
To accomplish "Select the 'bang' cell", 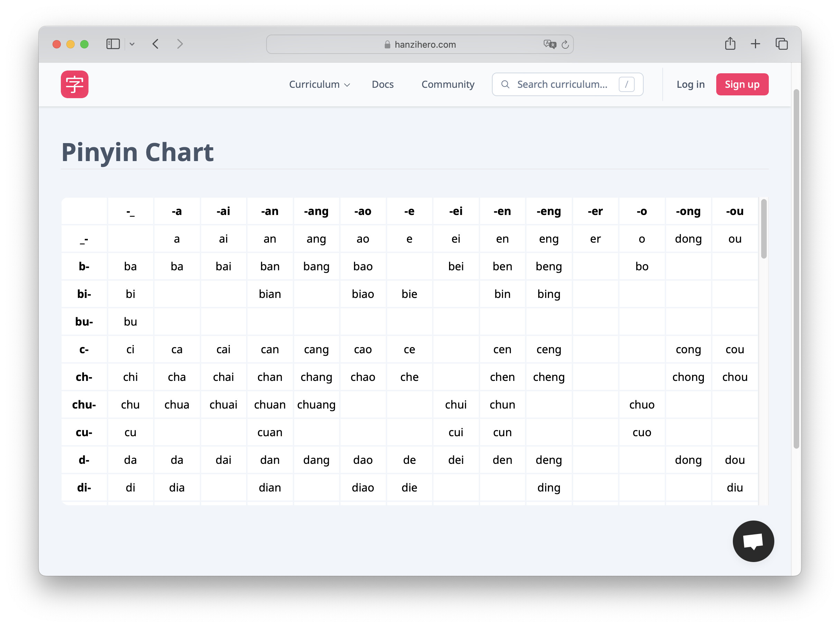I will point(316,266).
